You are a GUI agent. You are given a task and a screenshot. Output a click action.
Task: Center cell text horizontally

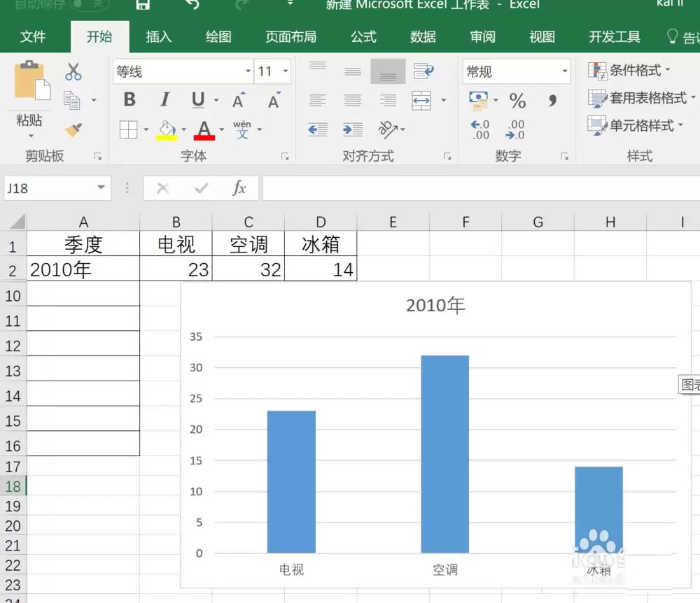pos(353,100)
